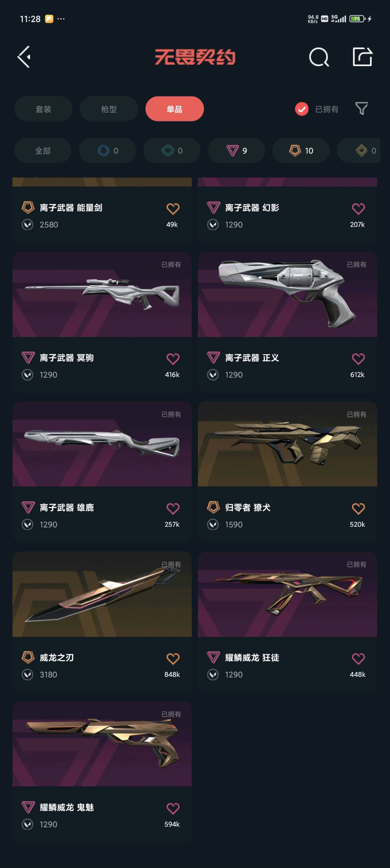Image resolution: width=390 pixels, height=868 pixels.
Task: Switch to the 枪型 tab
Action: [109, 109]
